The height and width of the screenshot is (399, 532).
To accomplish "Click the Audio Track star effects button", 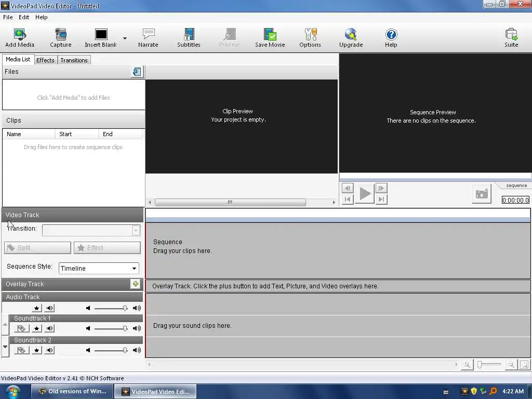I will pyautogui.click(x=37, y=308).
